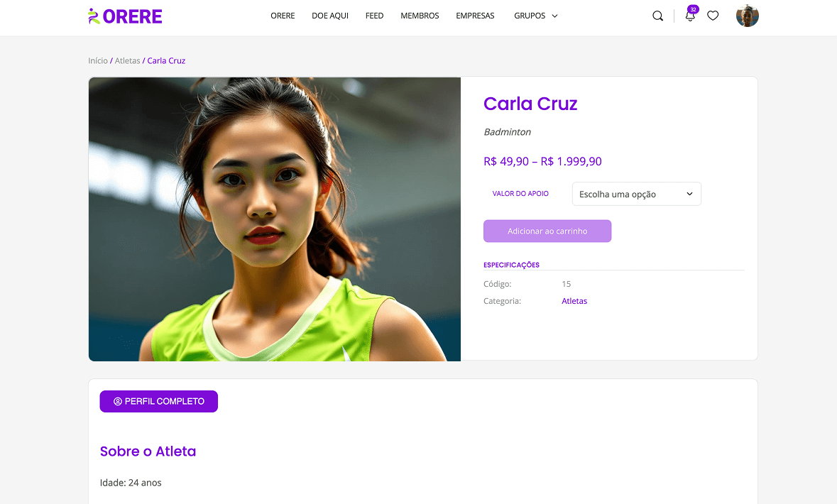Open the search magnifier icon

click(x=657, y=16)
